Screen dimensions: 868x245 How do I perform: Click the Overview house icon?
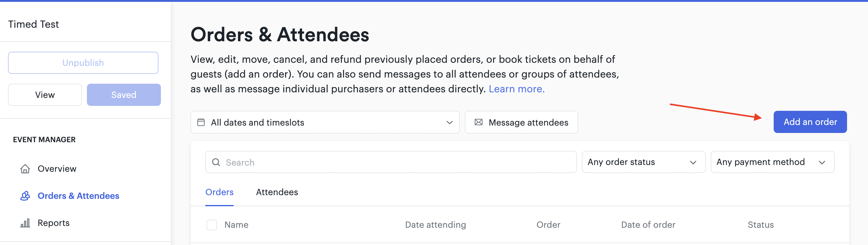click(x=25, y=169)
